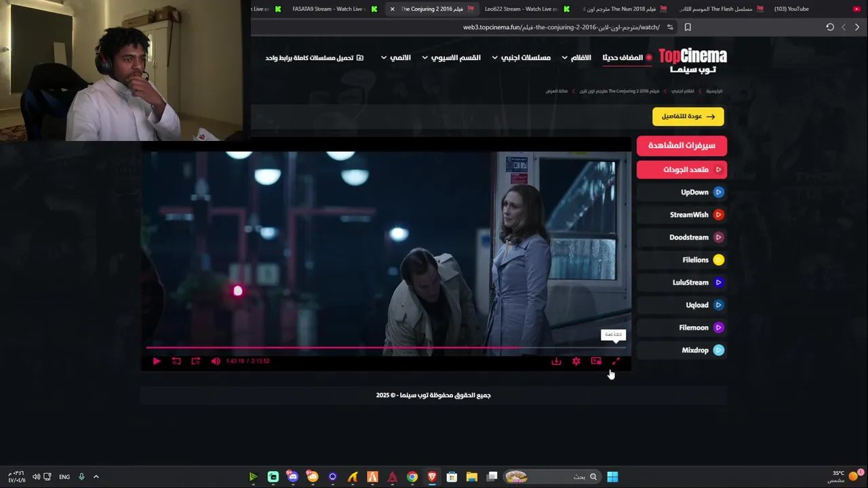Open site settings icon in address bar

pyautogui.click(x=670, y=27)
